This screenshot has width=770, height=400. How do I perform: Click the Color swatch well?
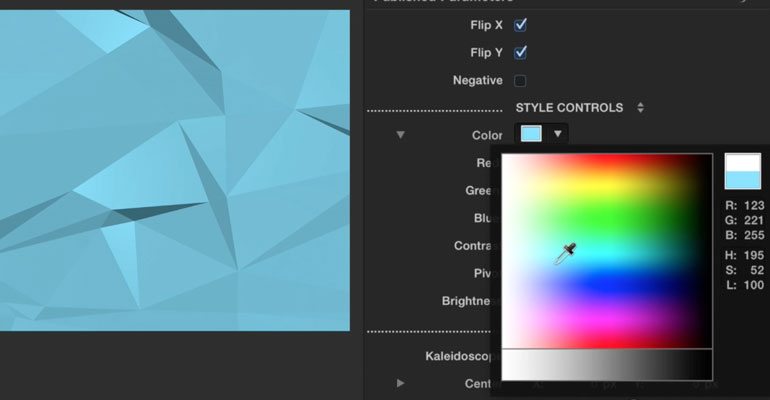[x=531, y=134]
